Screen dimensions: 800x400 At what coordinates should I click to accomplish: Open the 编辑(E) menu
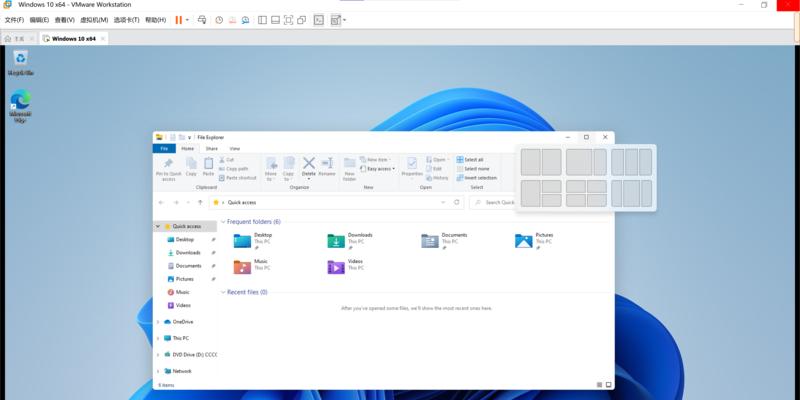coord(39,20)
